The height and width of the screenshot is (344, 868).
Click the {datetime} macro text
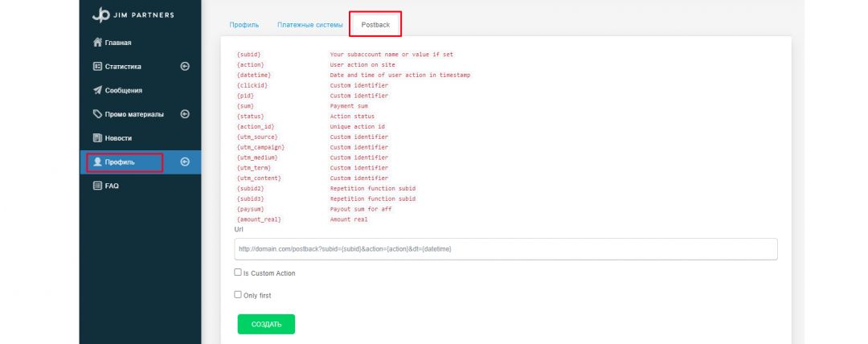(253, 75)
